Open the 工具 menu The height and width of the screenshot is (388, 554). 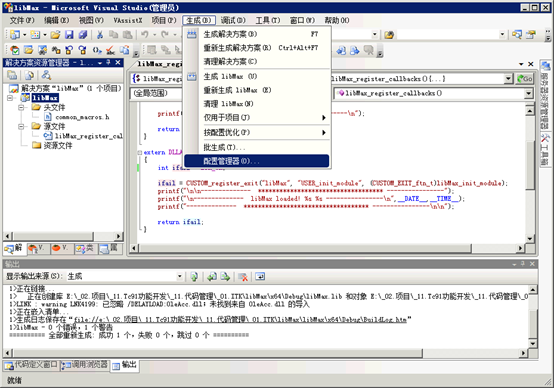click(268, 20)
